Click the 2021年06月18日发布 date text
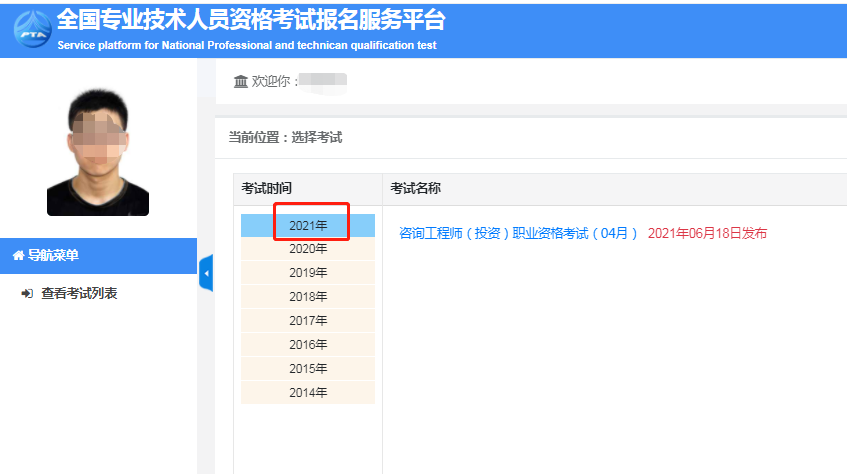 pos(707,233)
